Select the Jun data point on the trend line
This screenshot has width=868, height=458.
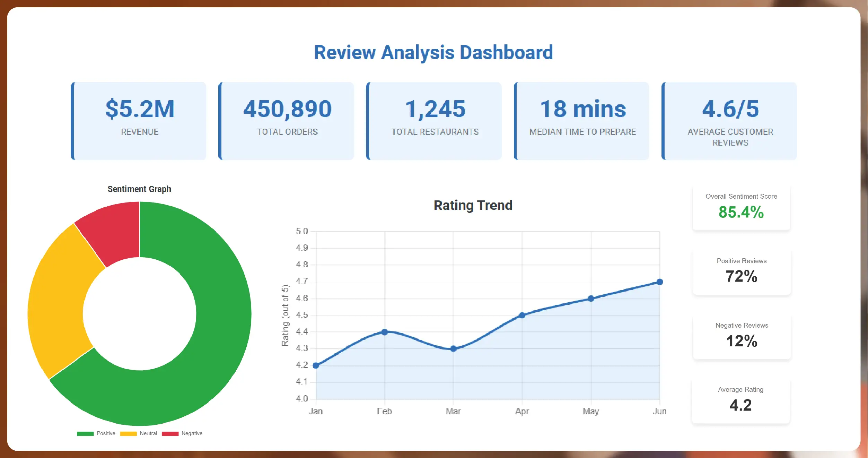pyautogui.click(x=660, y=282)
